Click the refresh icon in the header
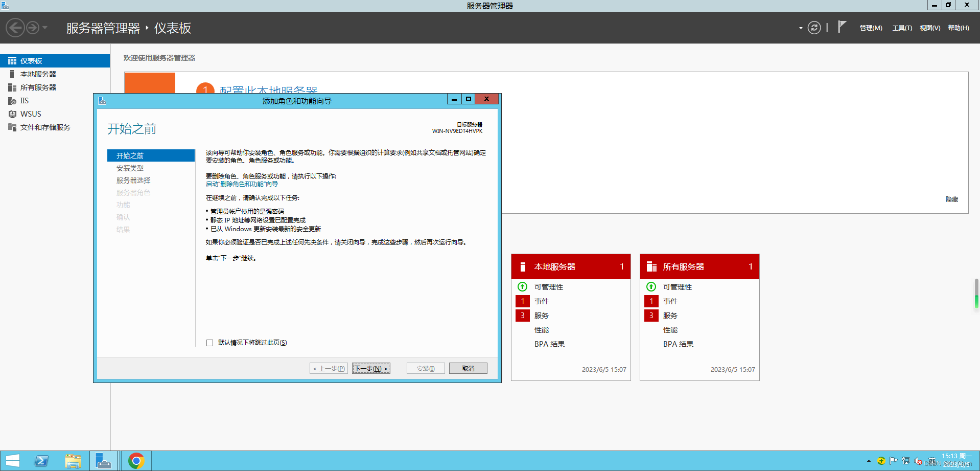The image size is (980, 471). [814, 28]
